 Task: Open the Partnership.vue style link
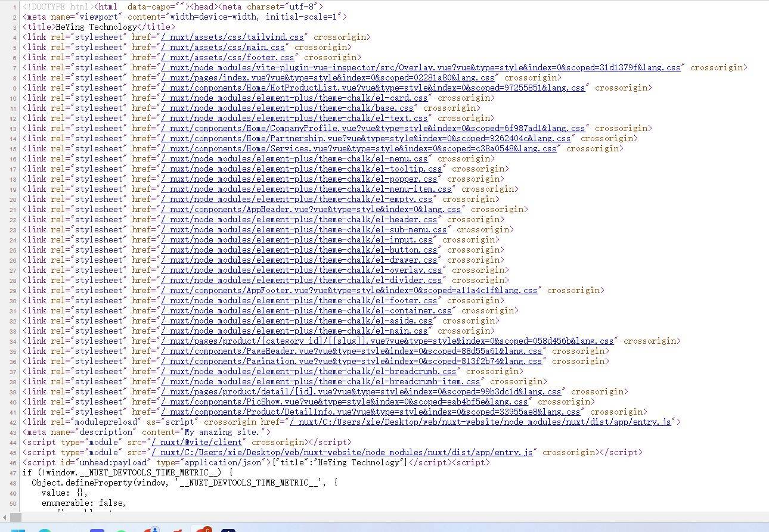(366, 138)
